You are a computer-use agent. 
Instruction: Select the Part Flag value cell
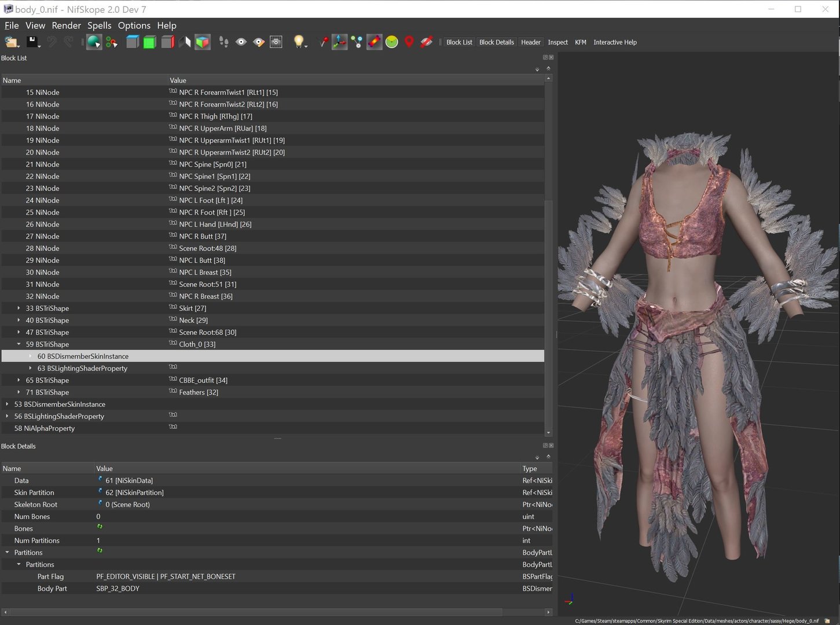307,576
